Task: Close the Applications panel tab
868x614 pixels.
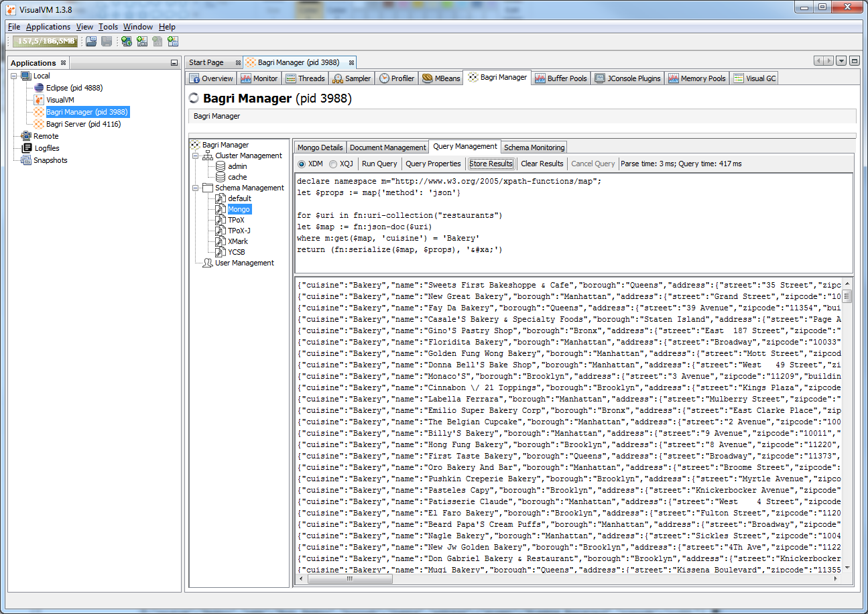Action: coord(63,63)
